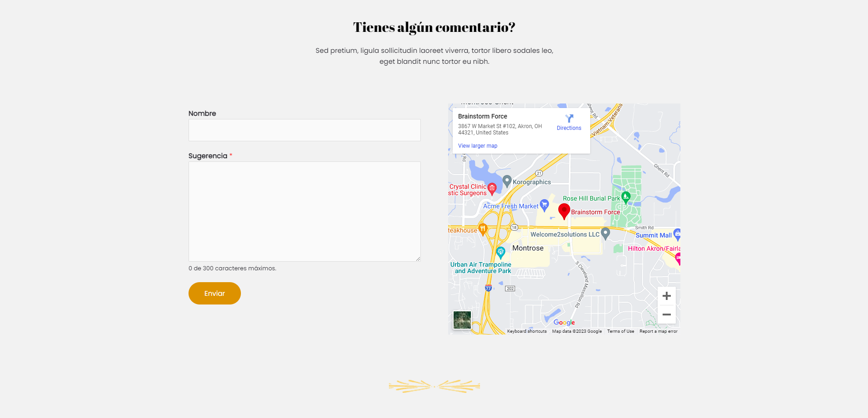868x418 pixels.
Task: Click the Brainstorm Force address text
Action: click(500, 129)
